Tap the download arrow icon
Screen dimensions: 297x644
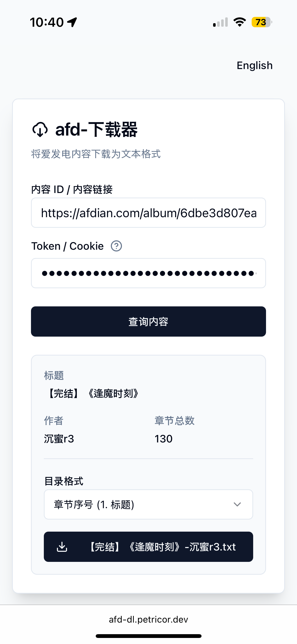(62, 547)
